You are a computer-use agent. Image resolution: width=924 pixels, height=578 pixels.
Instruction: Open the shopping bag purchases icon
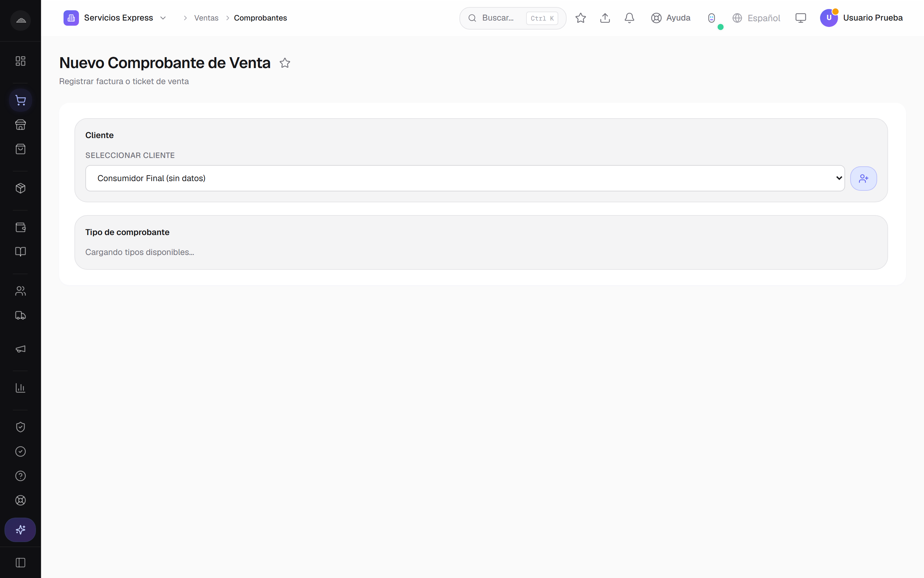pos(21,149)
